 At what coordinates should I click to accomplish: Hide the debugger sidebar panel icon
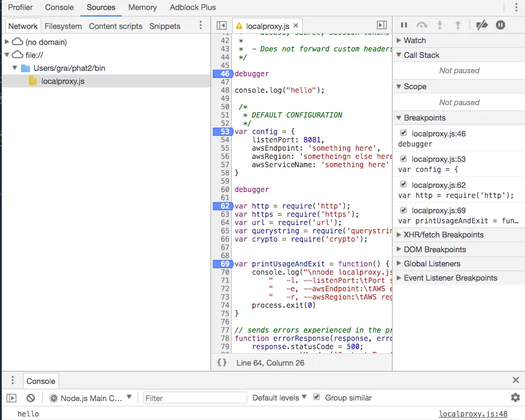pyautogui.click(x=382, y=25)
